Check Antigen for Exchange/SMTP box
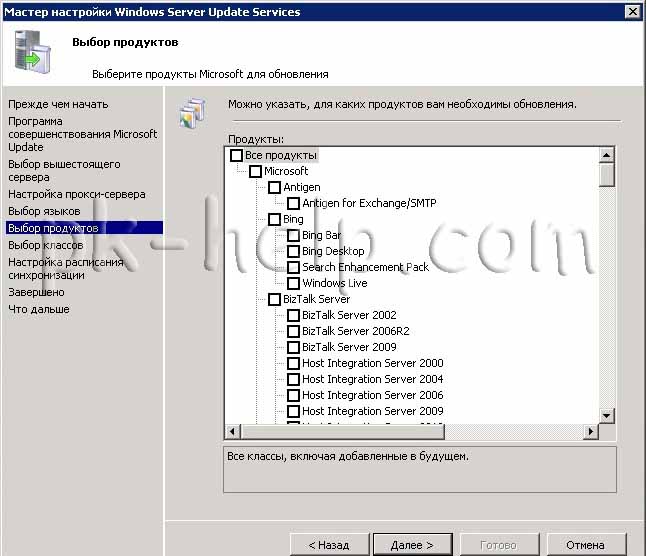This screenshot has width=646, height=556. pos(293,203)
